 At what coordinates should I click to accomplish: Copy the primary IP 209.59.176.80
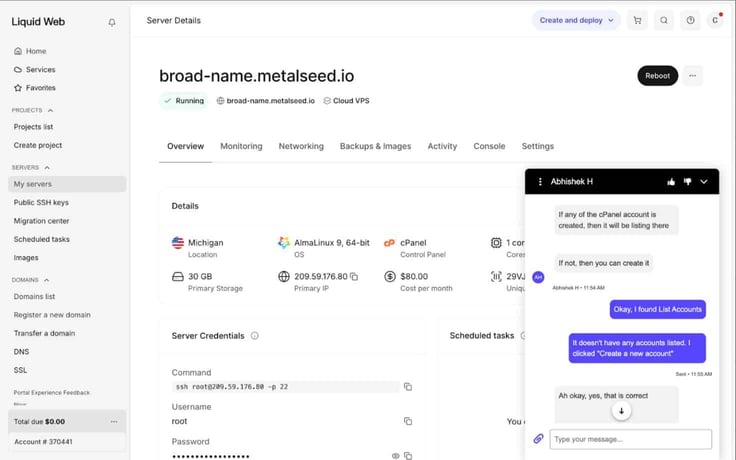tap(354, 276)
